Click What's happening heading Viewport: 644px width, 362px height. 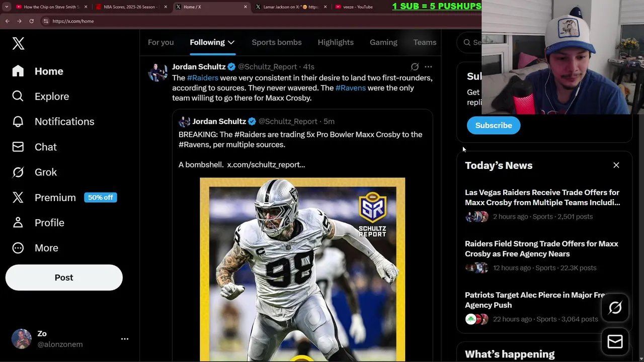pyautogui.click(x=510, y=354)
